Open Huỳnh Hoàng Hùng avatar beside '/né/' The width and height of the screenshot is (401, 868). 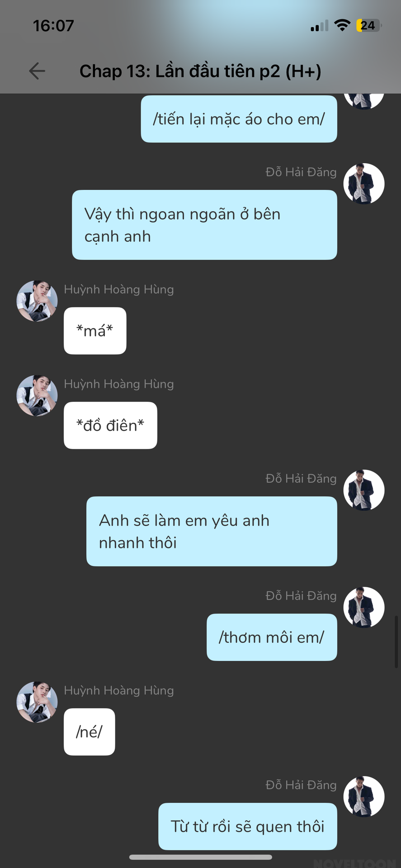coord(37,702)
